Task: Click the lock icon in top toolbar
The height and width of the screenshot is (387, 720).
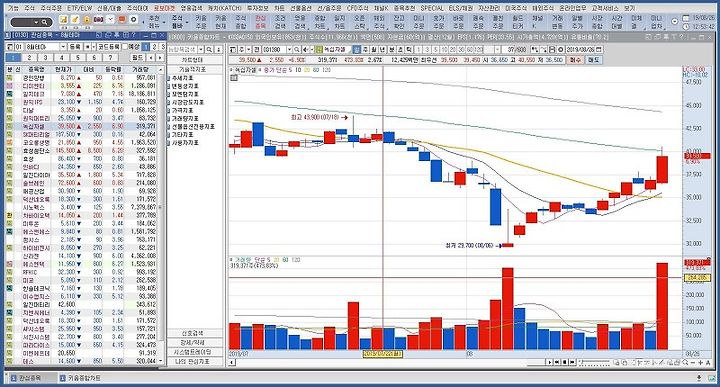Action: point(87,20)
